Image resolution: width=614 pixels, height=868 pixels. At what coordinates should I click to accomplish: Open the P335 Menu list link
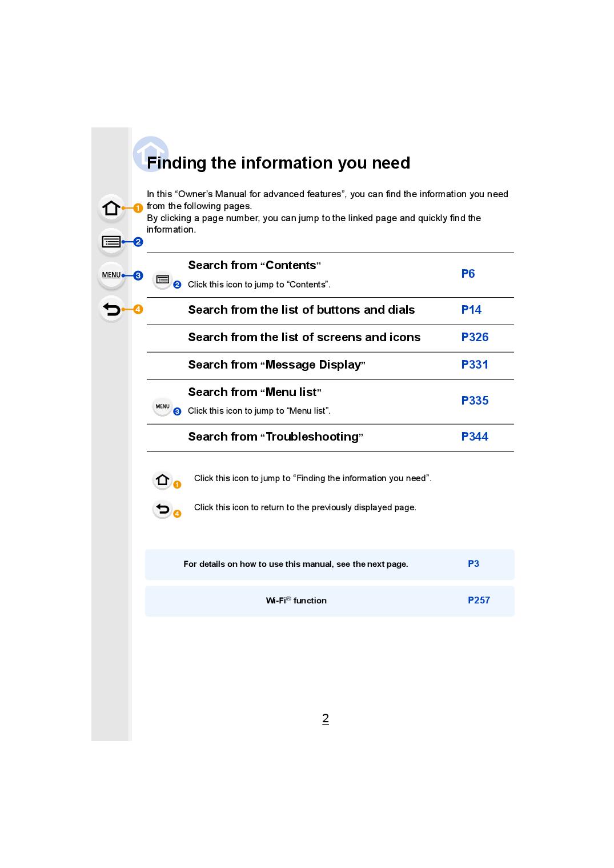pos(475,401)
